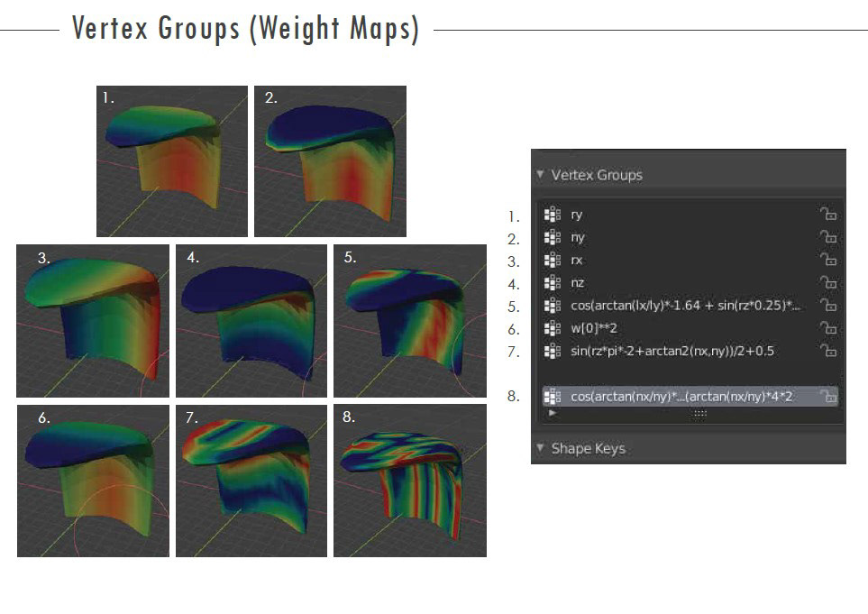This screenshot has width=868, height=614.
Task: Open weight map thumbnail 7
Action: pyautogui.click(x=251, y=481)
